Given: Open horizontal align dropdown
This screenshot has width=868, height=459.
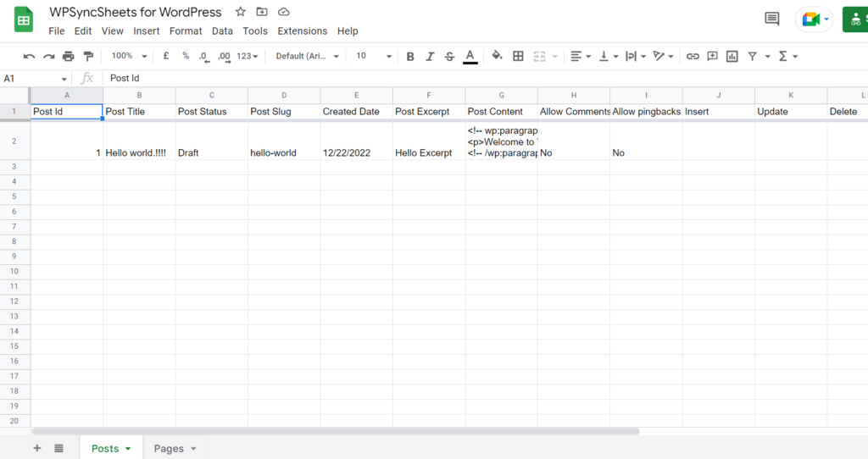Looking at the screenshot, I should coord(581,56).
